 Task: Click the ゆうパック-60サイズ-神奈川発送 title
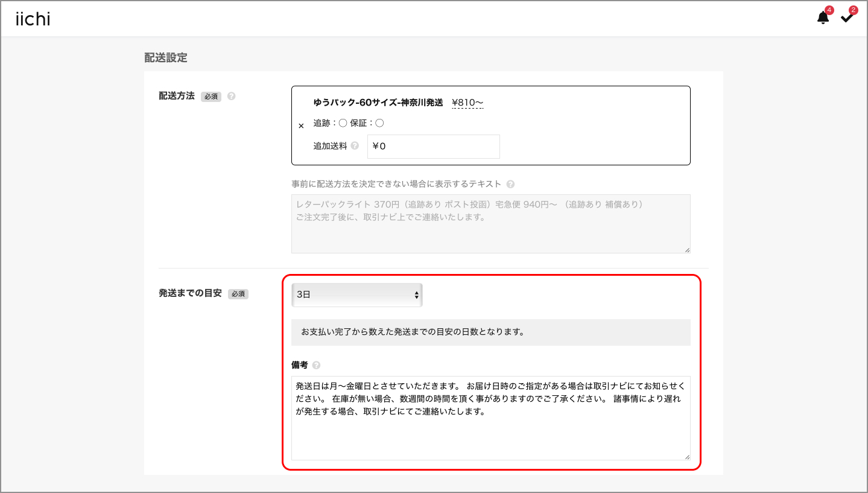point(378,103)
